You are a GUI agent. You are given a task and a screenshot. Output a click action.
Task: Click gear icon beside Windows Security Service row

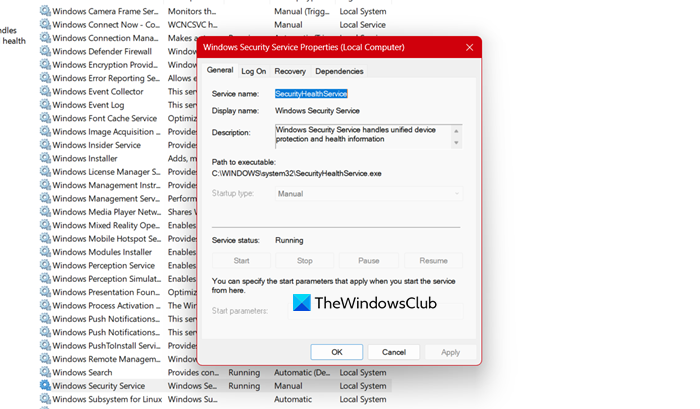point(45,385)
